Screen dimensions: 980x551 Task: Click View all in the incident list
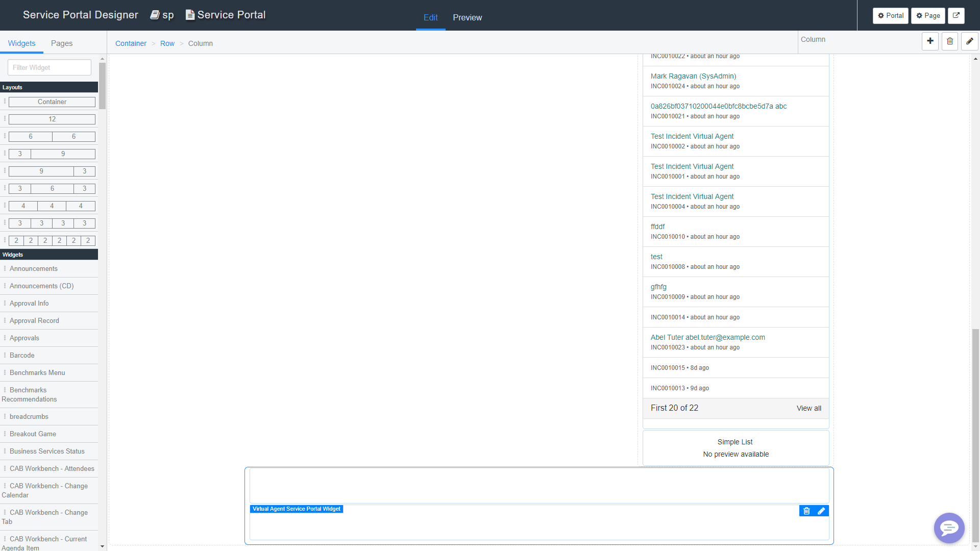coord(808,408)
